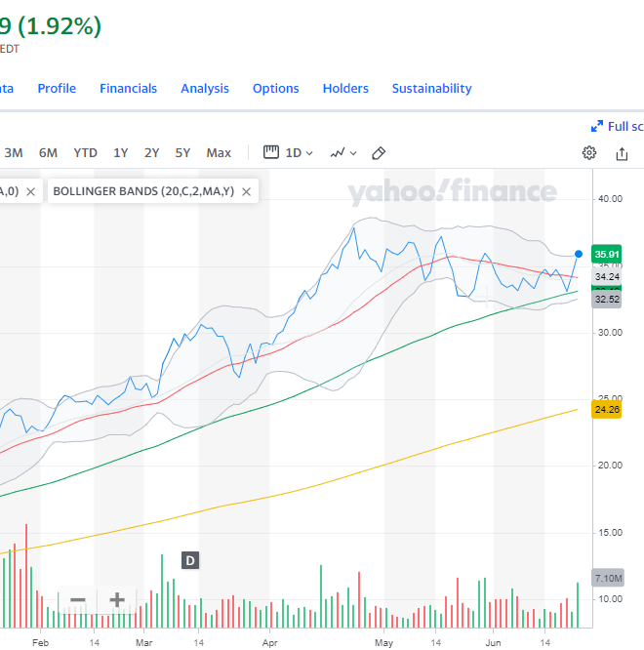Go to the Holders tab
This screenshot has width=644, height=650.
tap(345, 88)
